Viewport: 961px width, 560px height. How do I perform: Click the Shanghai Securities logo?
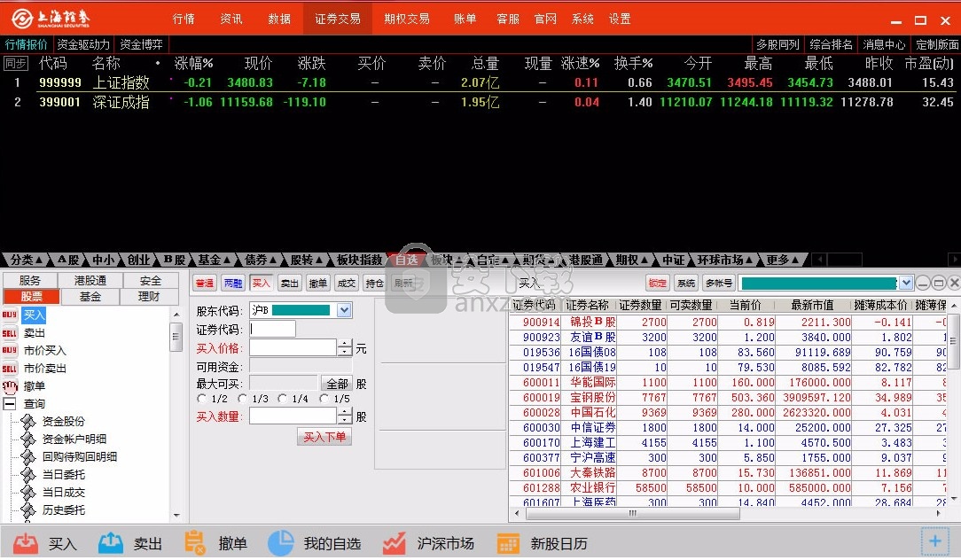tap(51, 19)
